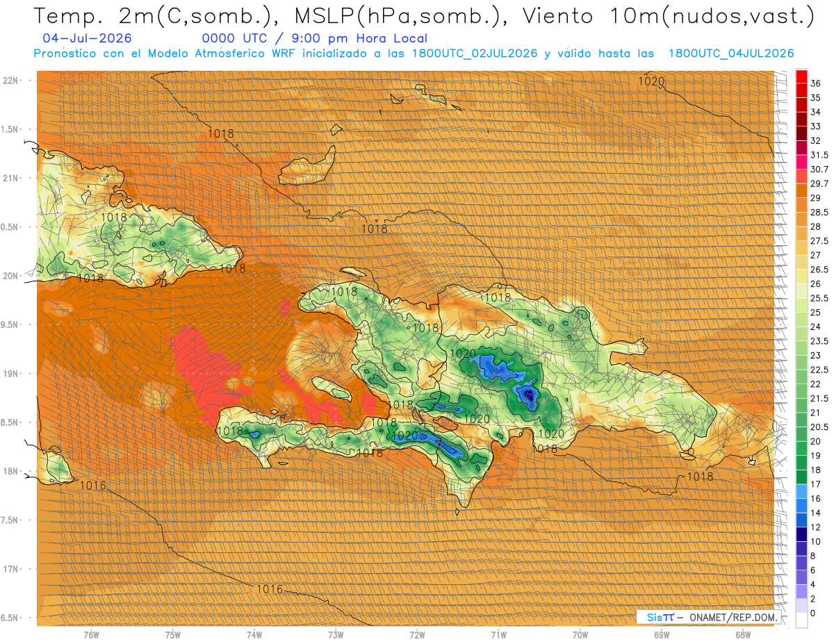Click the pale lavender swatch between 2 and 0
The height and width of the screenshot is (644, 834).
[x=801, y=606]
